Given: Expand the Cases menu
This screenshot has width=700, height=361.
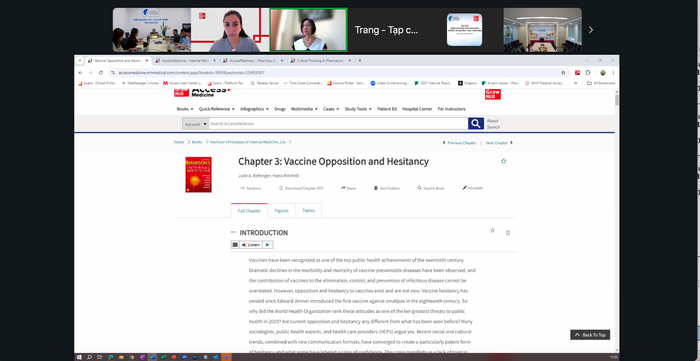Looking at the screenshot, I should pos(331,109).
